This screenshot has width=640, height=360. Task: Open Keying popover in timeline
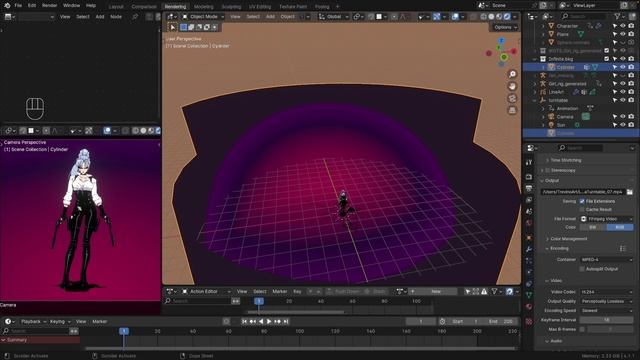point(59,322)
